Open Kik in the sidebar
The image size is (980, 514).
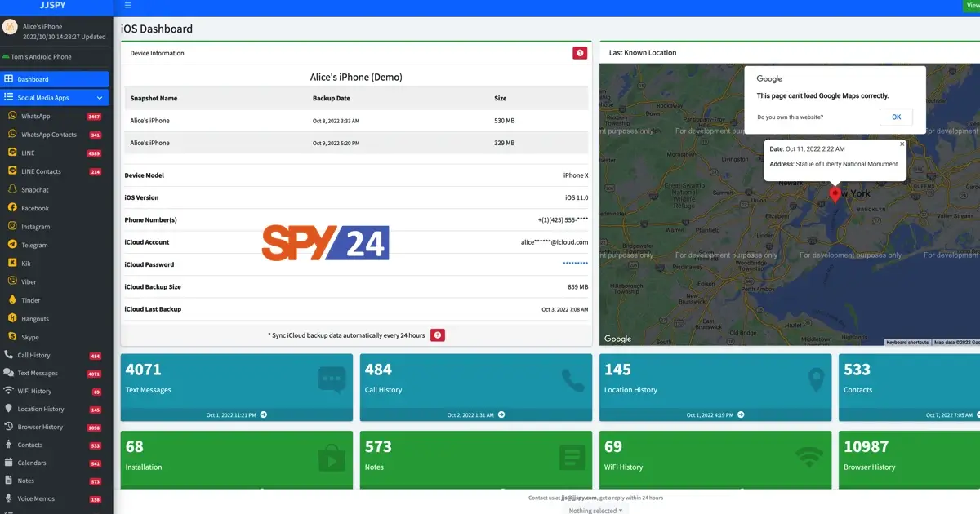(x=56, y=264)
